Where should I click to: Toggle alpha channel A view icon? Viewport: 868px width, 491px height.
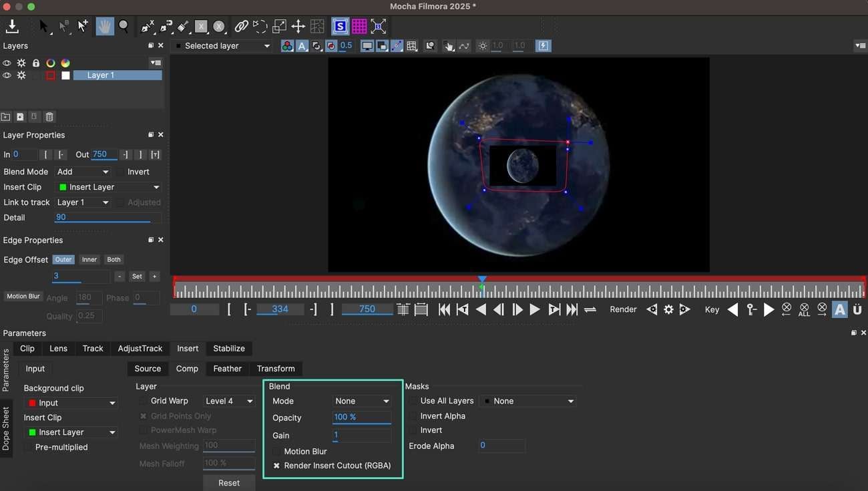click(x=302, y=46)
